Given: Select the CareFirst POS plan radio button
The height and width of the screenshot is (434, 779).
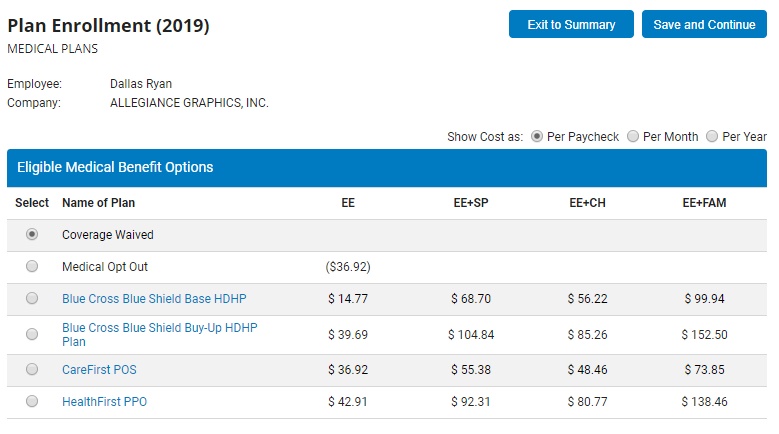Looking at the screenshot, I should 32,370.
